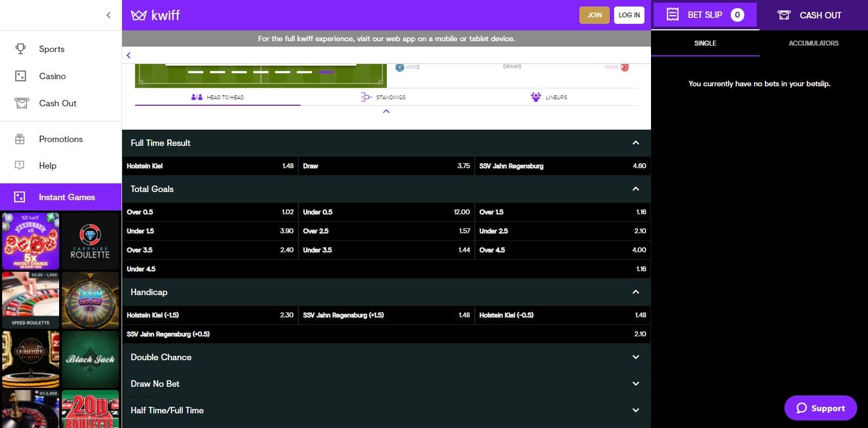Open the 20p Roulette game thumbnail
868x428 pixels.
[90, 409]
